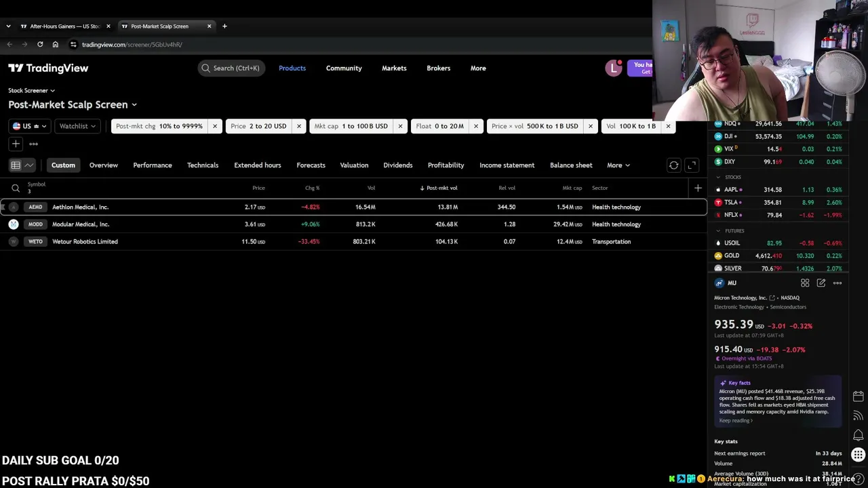
Task: Edit the Post-mkt chg 10% to 9999% filter
Action: 159,126
